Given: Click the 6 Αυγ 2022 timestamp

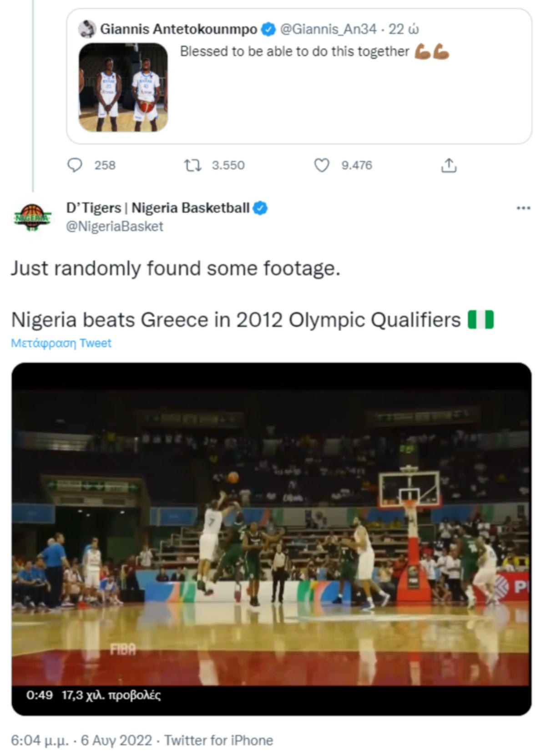Looking at the screenshot, I should pyautogui.click(x=116, y=741).
